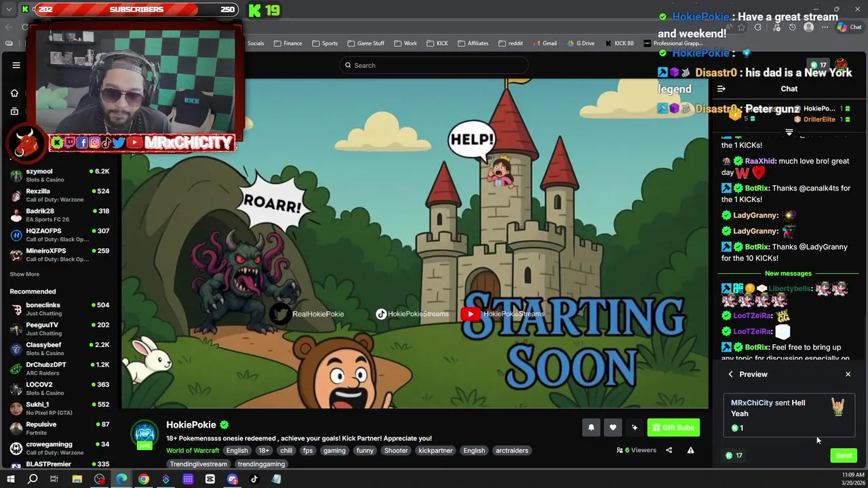Image resolution: width=868 pixels, height=488 pixels.
Task: Open Task View on the taskbar
Action: tap(54, 479)
